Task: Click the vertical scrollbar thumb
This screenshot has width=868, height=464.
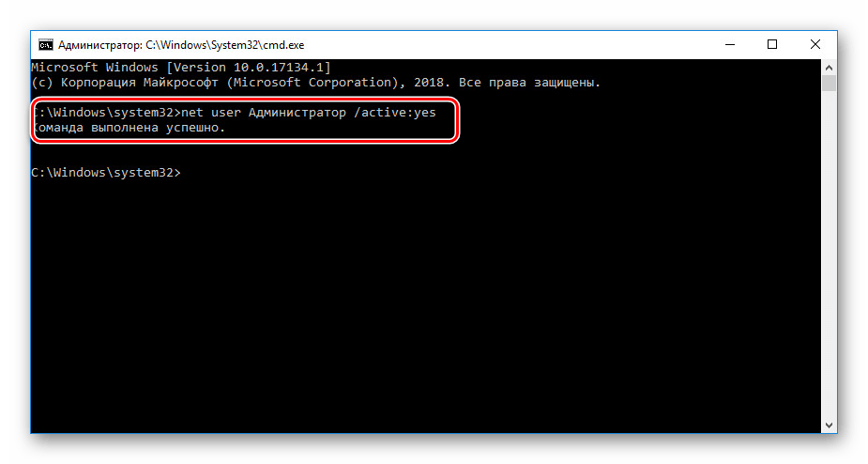Action: tap(829, 84)
